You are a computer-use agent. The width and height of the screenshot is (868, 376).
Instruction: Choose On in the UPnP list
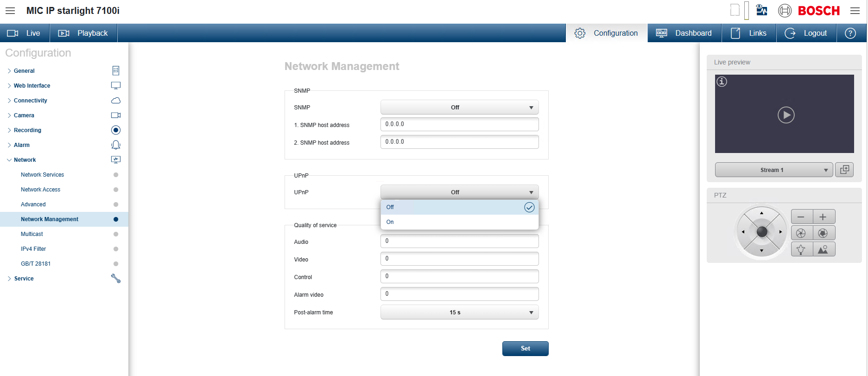coord(460,222)
